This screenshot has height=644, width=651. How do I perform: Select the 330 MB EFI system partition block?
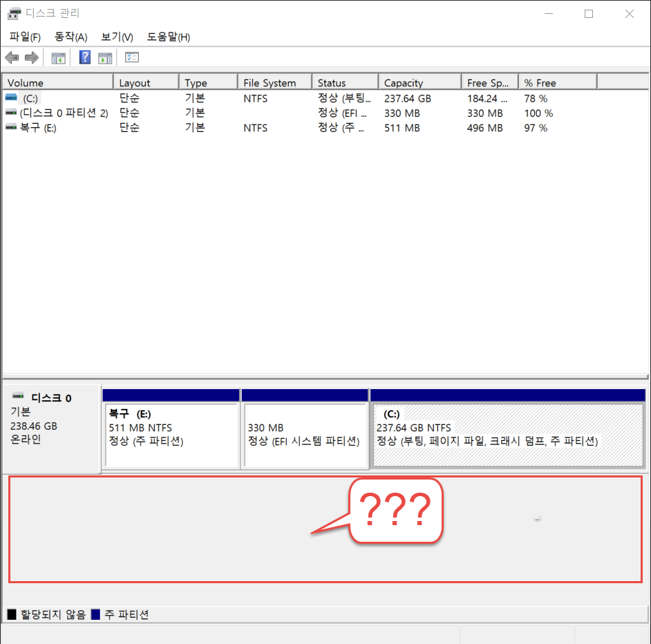(x=305, y=429)
